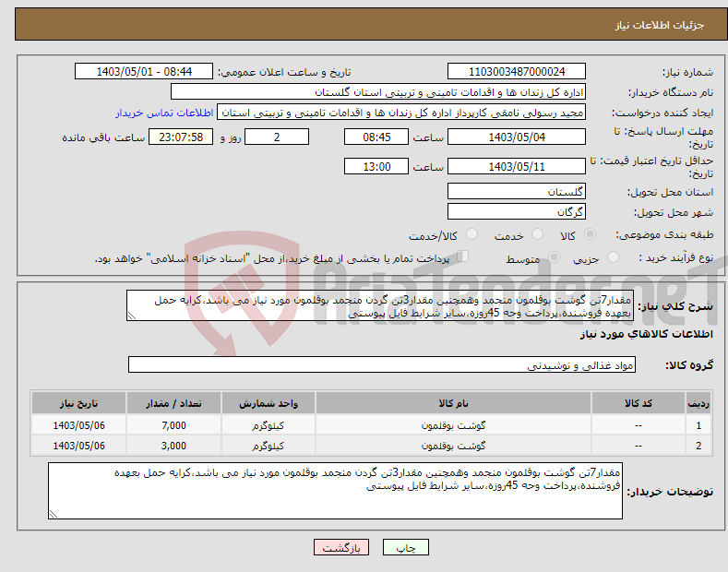Click کیلوگرم unit in row 2
Viewport: 728px width, 572px height.
(269, 446)
